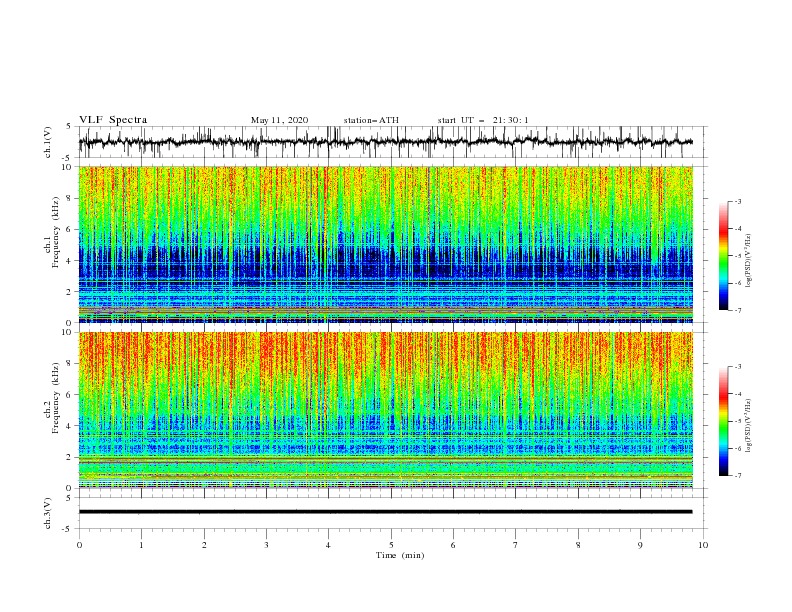Viewport: 792px width, 612px height.
Task: Click the log(PSD) label beside lower color bar
Action: [x=749, y=426]
